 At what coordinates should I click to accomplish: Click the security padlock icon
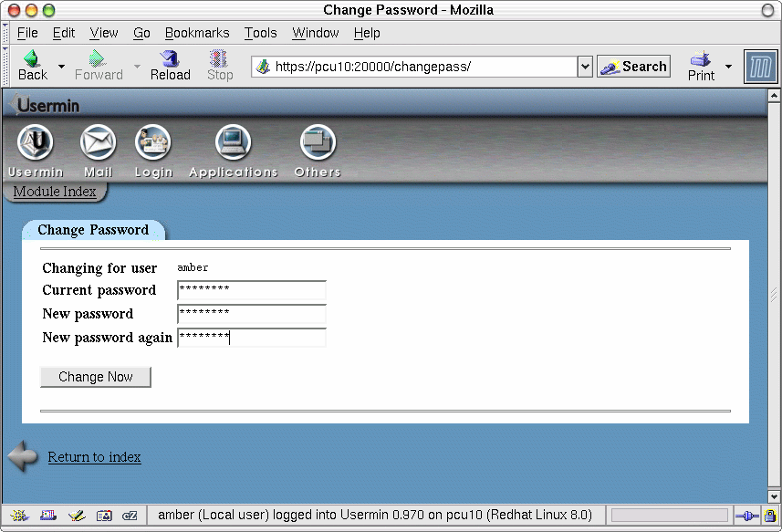coord(770,516)
